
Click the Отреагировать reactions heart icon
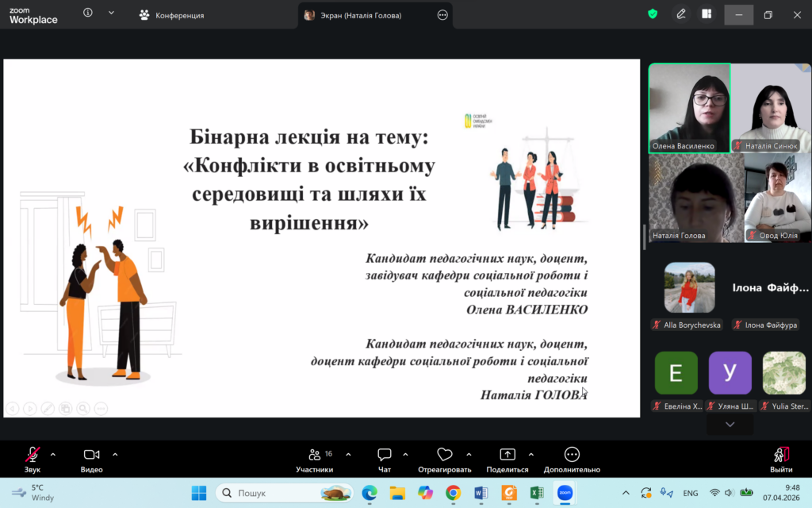(x=444, y=456)
